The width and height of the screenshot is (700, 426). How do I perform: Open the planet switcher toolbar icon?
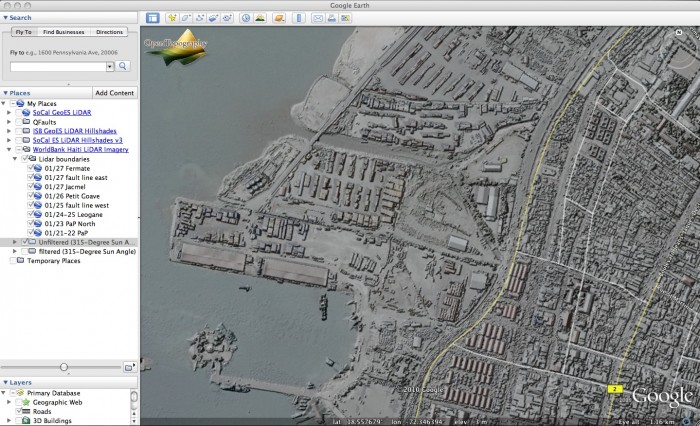coord(279,18)
